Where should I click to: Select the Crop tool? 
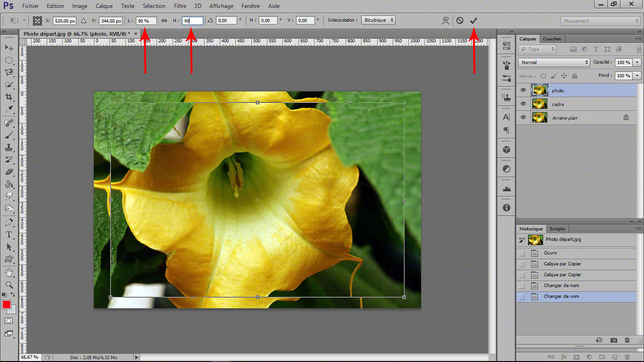click(9, 97)
